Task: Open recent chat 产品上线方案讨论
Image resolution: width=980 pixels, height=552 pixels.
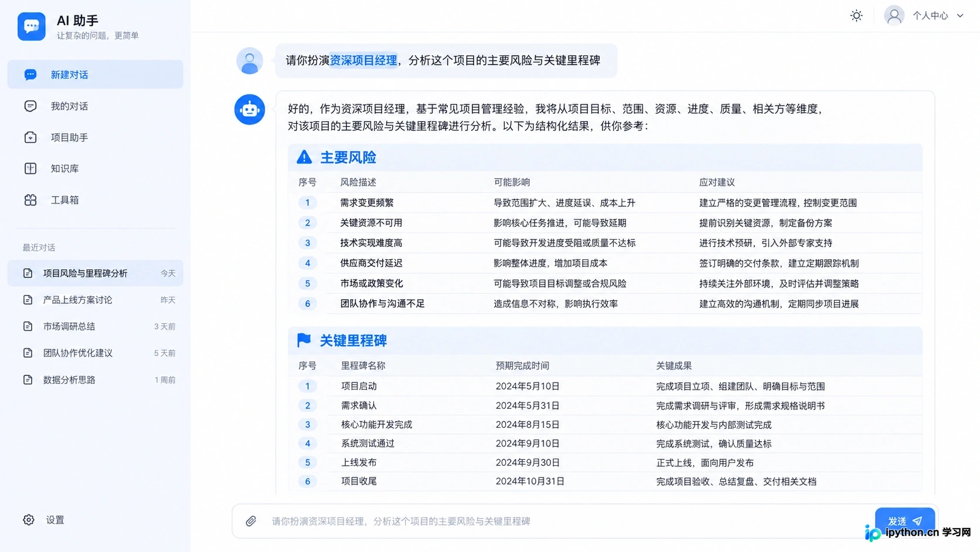Action: coord(96,300)
